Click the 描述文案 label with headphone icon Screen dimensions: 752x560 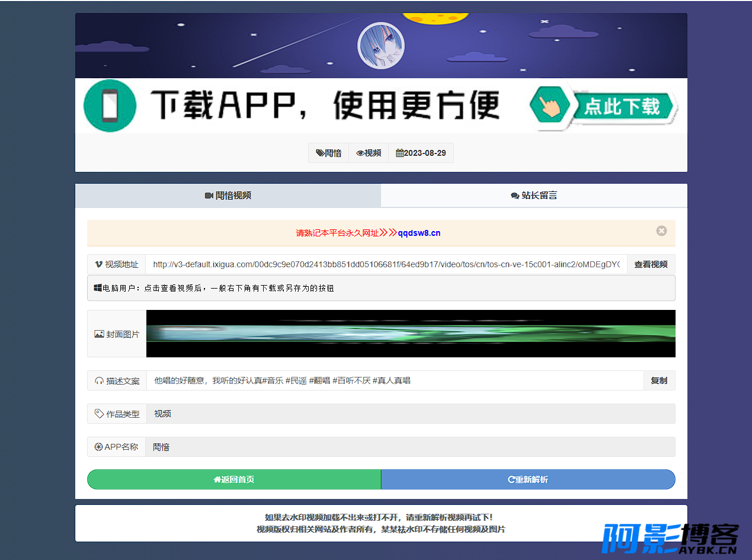[x=117, y=380]
